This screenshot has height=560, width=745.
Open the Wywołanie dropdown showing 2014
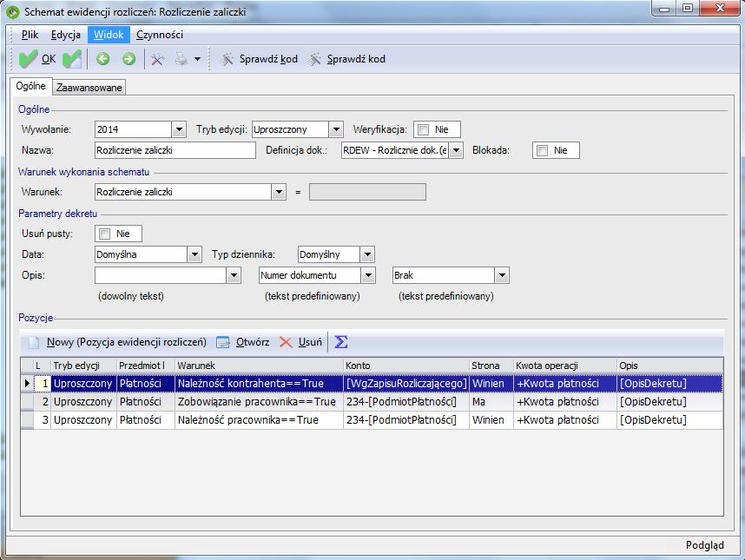click(179, 129)
